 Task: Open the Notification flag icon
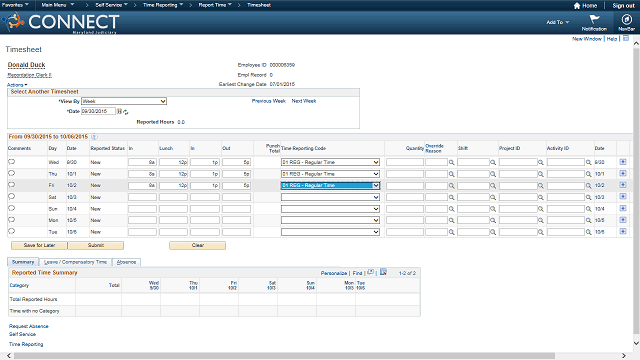[594, 19]
